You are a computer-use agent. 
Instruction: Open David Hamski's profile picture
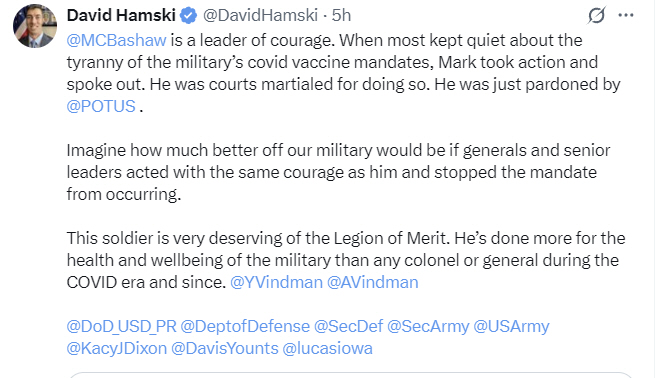point(35,26)
